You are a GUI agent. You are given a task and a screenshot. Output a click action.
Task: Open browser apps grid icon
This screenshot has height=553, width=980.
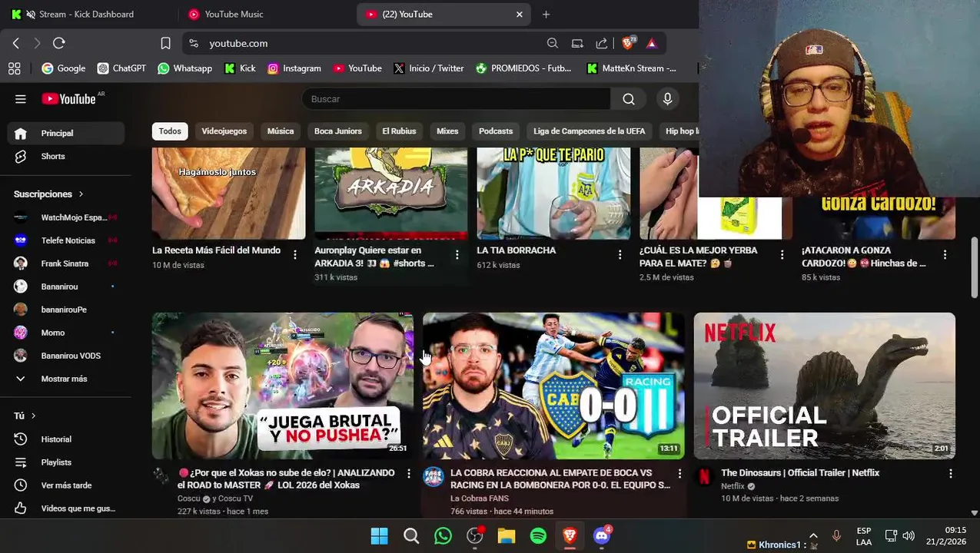click(14, 68)
